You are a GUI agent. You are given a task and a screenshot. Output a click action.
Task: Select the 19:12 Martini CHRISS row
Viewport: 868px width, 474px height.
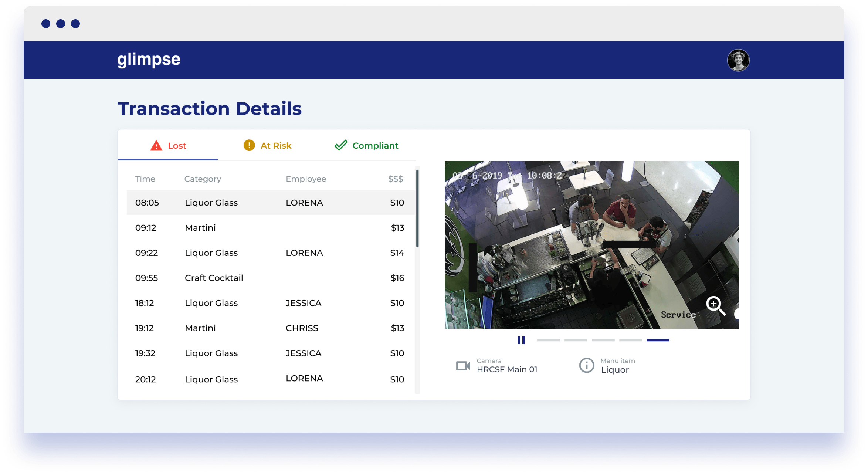tap(271, 328)
